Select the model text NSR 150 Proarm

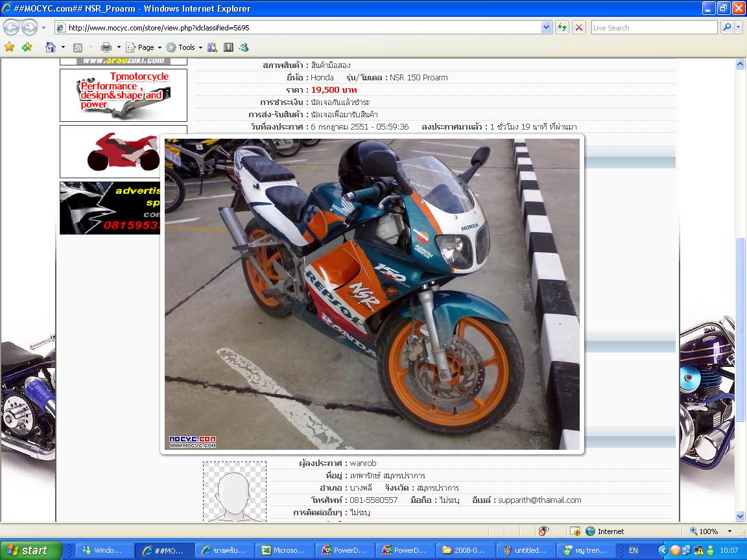tap(419, 77)
